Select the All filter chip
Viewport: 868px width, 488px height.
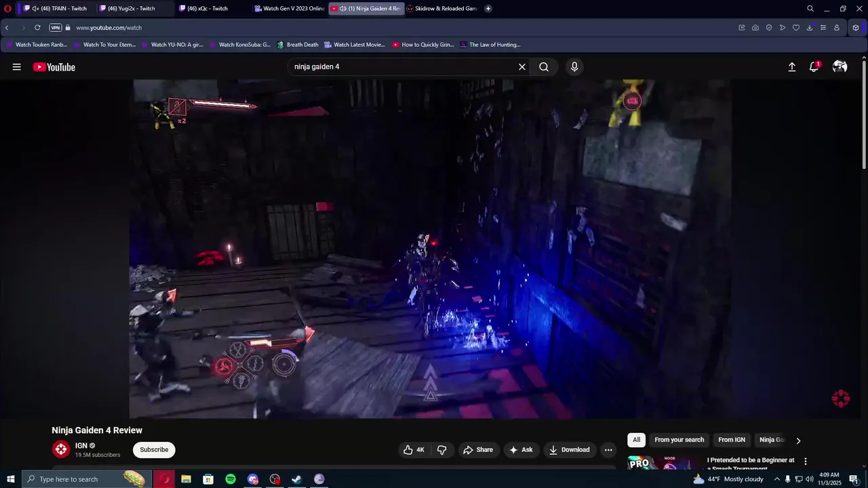(636, 440)
